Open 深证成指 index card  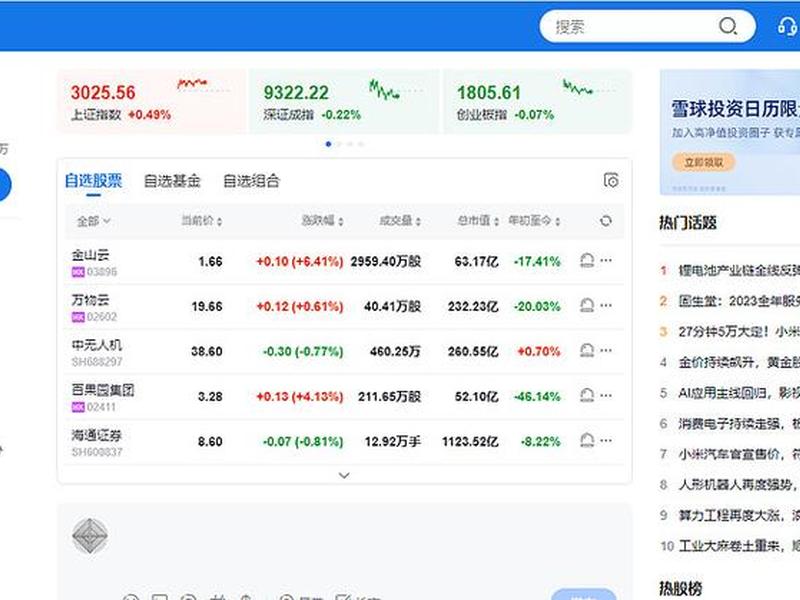coord(344,102)
